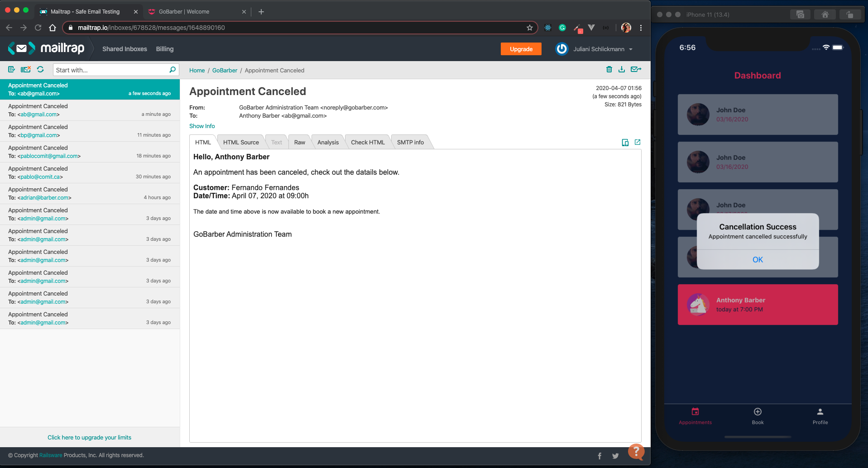Screen dimensions: 868x468
Task: Reload the Mailtrap page
Action: pyautogui.click(x=38, y=28)
